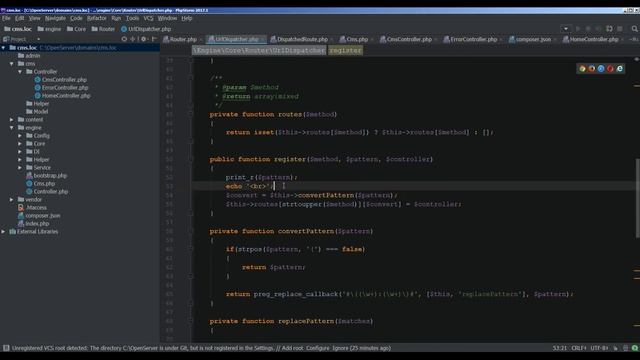This screenshot has width=640, height=360.
Task: Click 'register' method breadcrumb above editor
Action: pos(345,51)
